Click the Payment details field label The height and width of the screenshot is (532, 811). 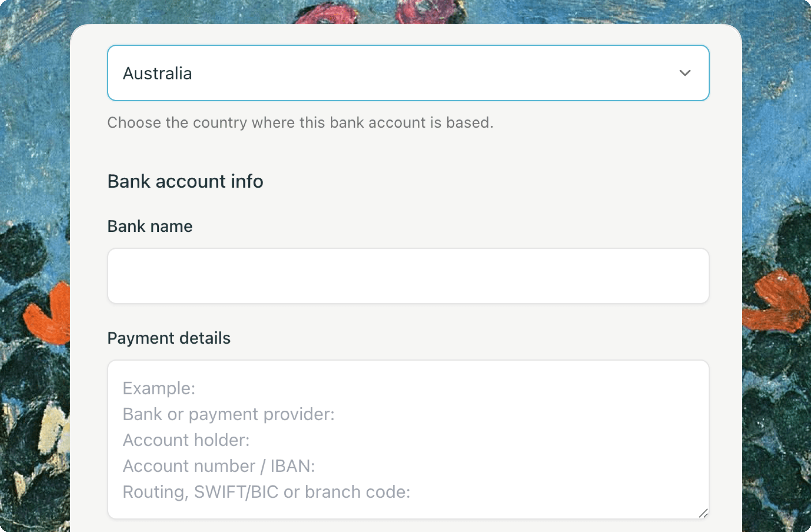(169, 338)
